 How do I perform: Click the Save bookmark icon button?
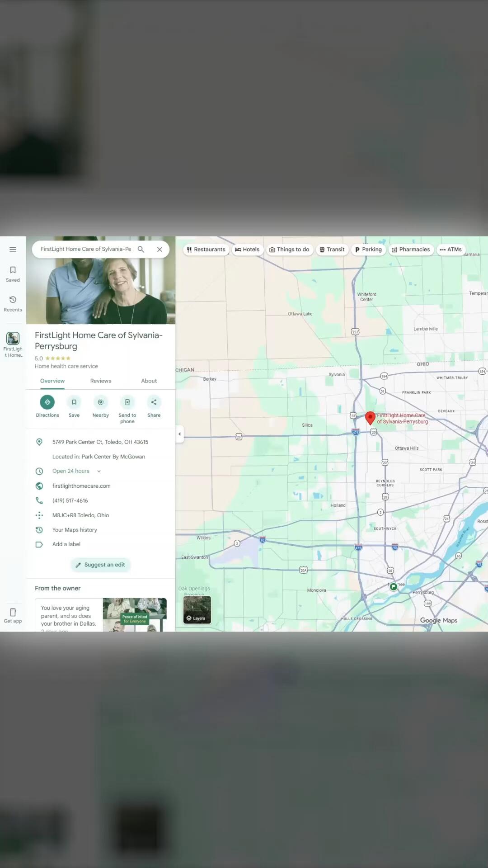74,402
